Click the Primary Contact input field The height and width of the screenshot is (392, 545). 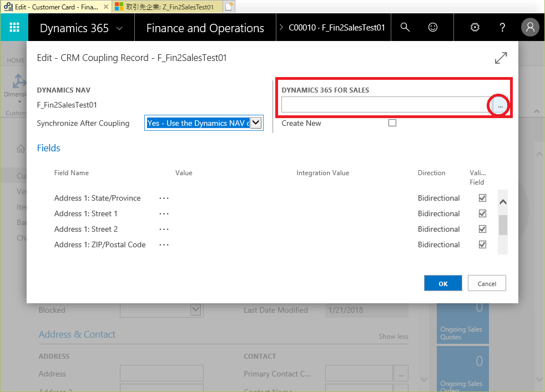point(359,374)
